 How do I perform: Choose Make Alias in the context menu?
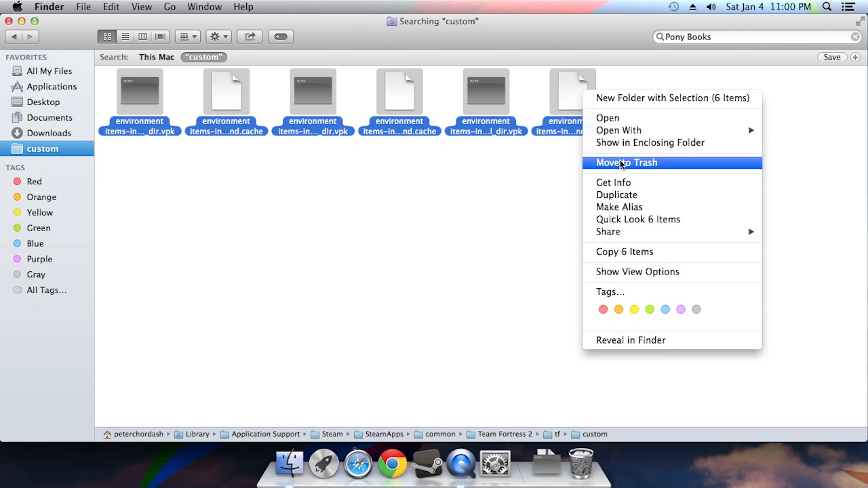pyautogui.click(x=672, y=207)
